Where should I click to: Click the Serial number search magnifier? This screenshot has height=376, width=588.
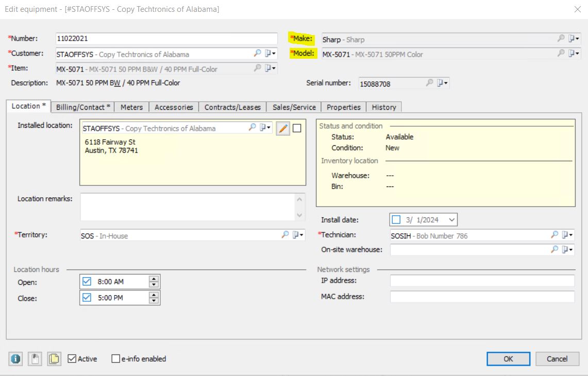pyautogui.click(x=430, y=82)
